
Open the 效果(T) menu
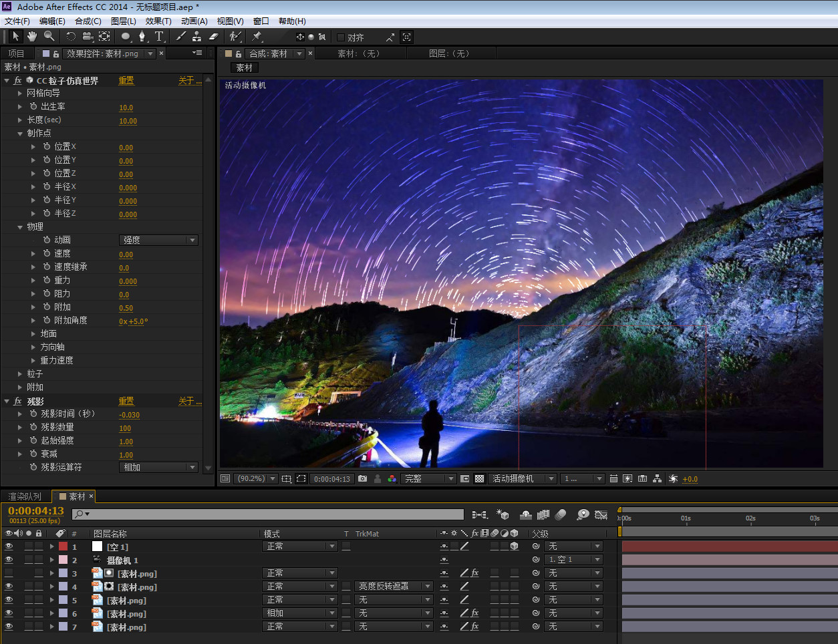tap(158, 21)
